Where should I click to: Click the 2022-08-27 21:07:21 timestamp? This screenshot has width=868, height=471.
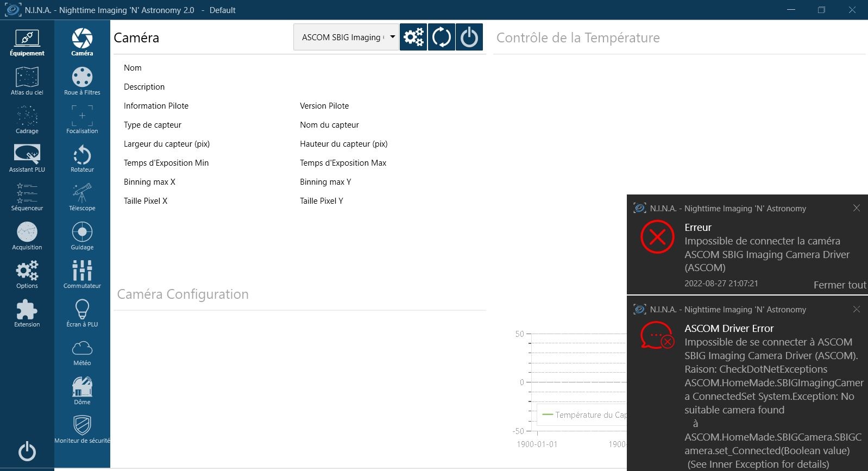721,283
